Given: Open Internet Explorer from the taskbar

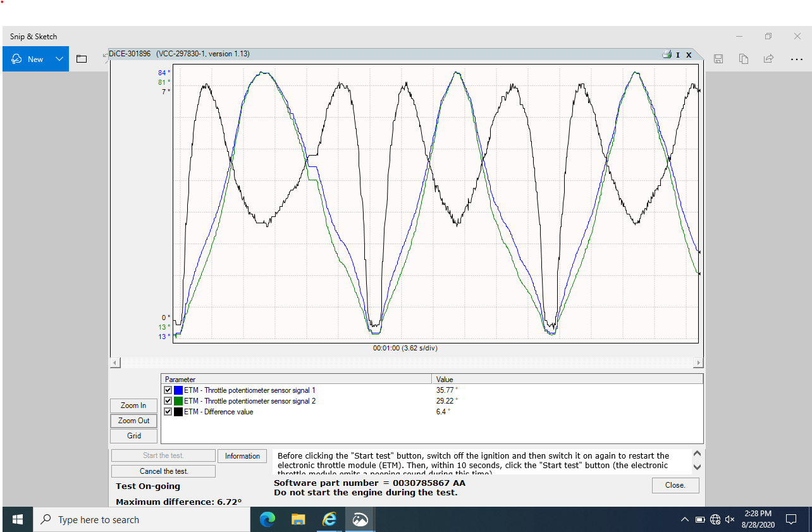Looking at the screenshot, I should 329,519.
